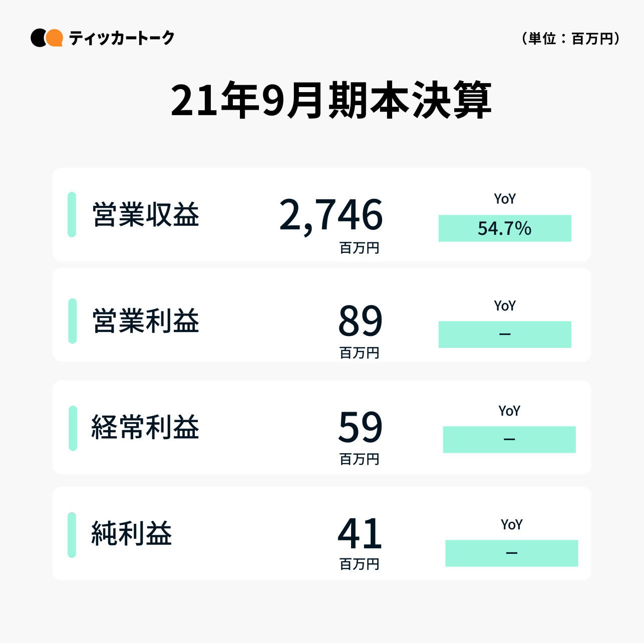Image resolution: width=644 pixels, height=644 pixels.
Task: Click the green accent bar beside 営業利益
Action: [73, 321]
